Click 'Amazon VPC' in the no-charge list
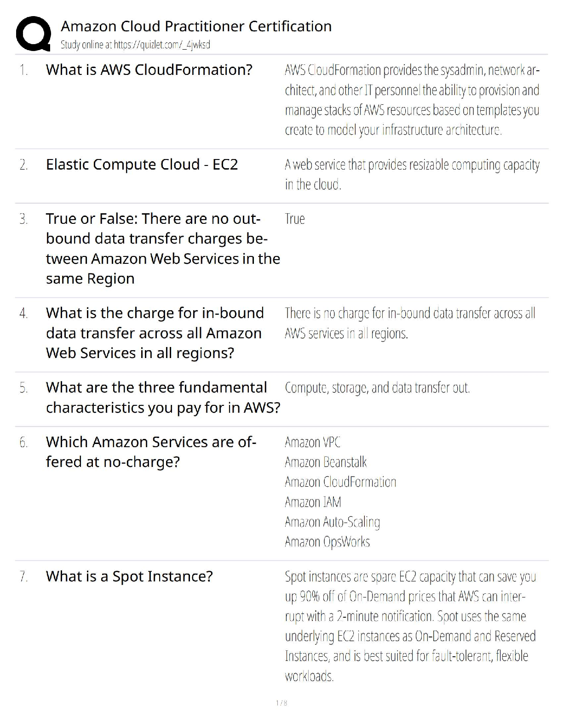This screenshot has width=563, height=728. coord(312,442)
